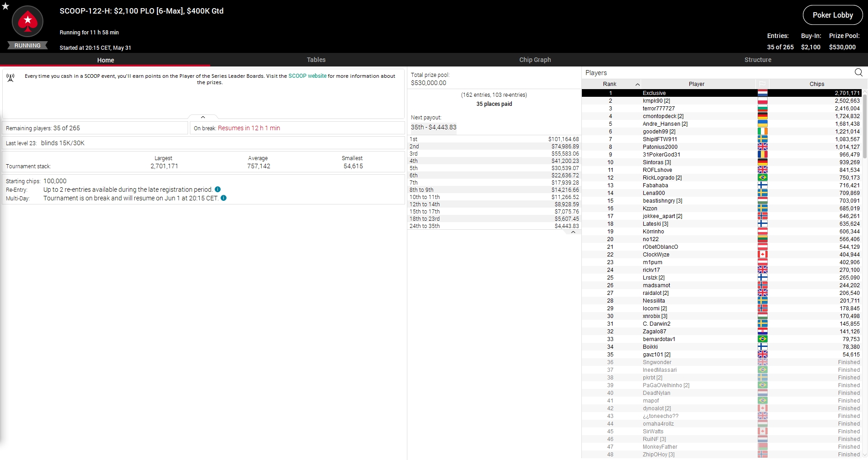Click the flag next to no122

(762, 239)
